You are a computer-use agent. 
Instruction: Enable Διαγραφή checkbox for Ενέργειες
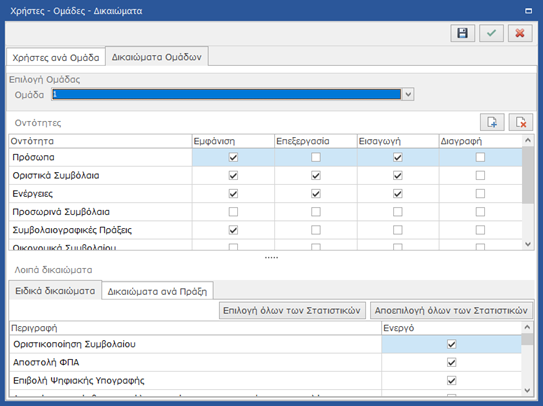[x=480, y=194]
